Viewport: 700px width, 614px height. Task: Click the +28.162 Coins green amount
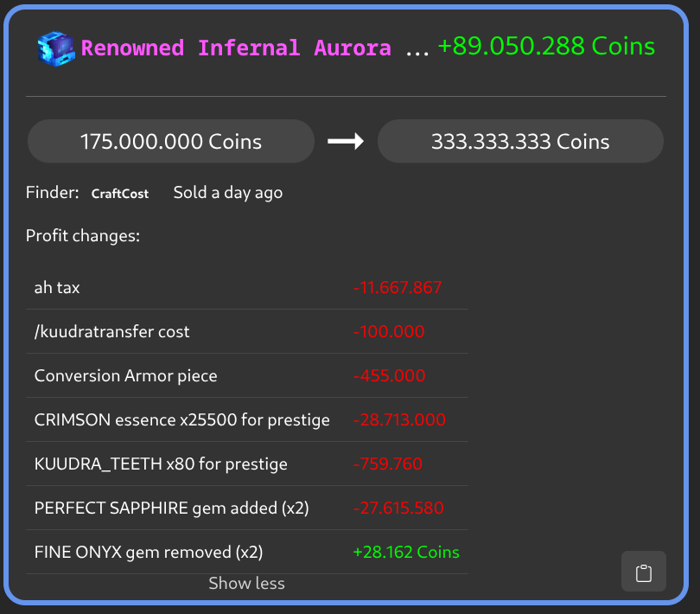[x=406, y=552]
